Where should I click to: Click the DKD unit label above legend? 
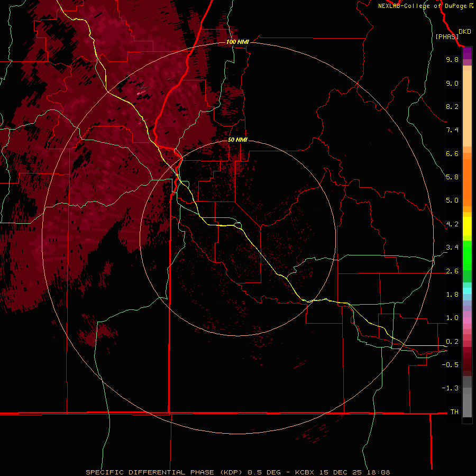pyautogui.click(x=465, y=32)
